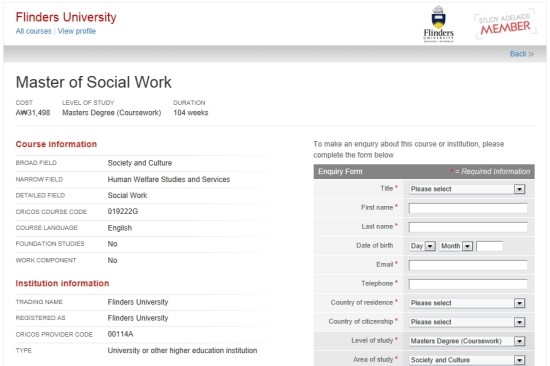This screenshot has height=366, width=550.
Task: Expand the Month of birth dropdown
Action: point(456,246)
